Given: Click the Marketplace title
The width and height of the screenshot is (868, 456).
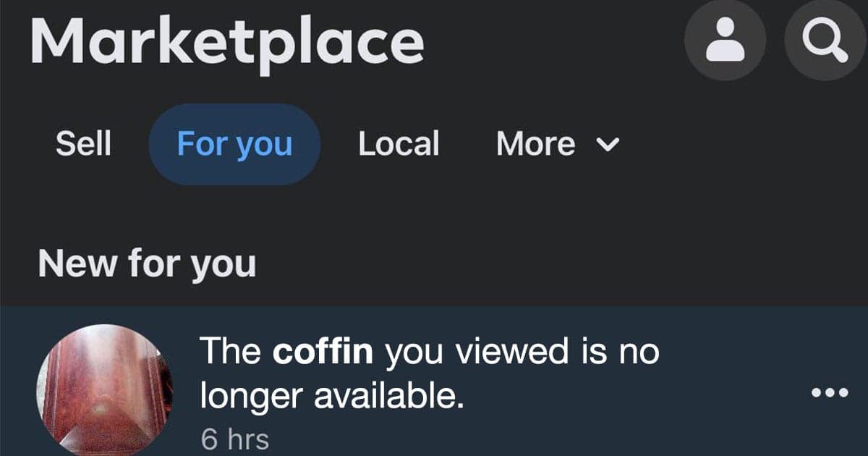Looking at the screenshot, I should pos(227,41).
